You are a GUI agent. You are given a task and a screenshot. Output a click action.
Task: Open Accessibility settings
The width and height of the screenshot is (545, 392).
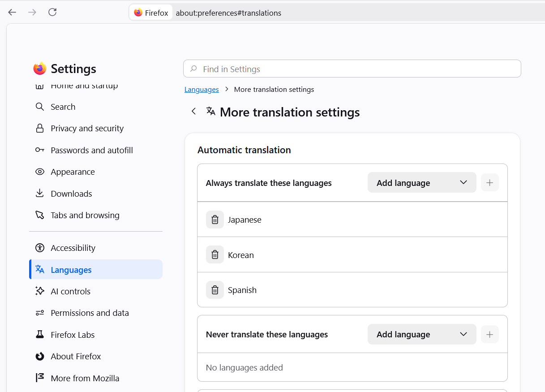click(x=96, y=248)
